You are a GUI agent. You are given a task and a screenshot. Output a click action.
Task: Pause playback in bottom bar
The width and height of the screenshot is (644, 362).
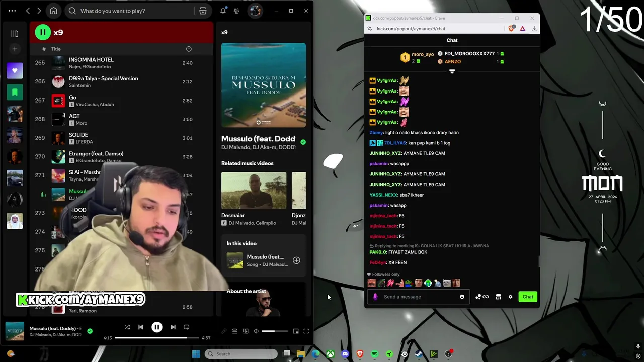click(157, 327)
